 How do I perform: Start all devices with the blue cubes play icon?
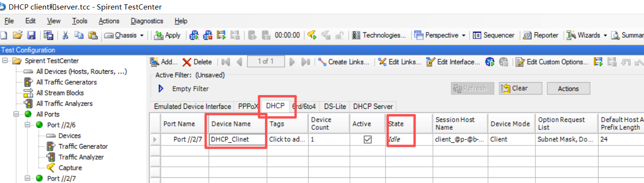coord(194,35)
